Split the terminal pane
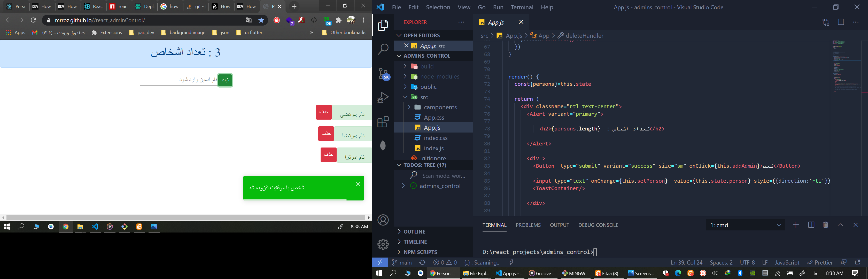Screen dimensions: 868x279 tap(811, 225)
